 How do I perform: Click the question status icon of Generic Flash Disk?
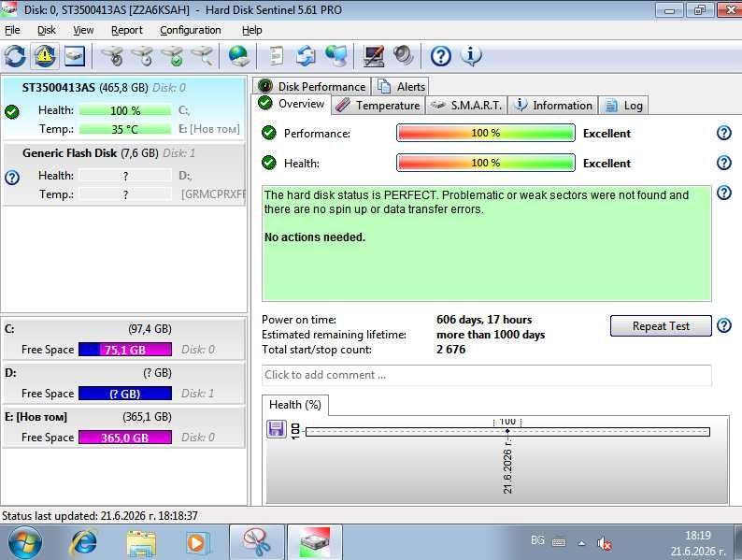click(x=12, y=178)
